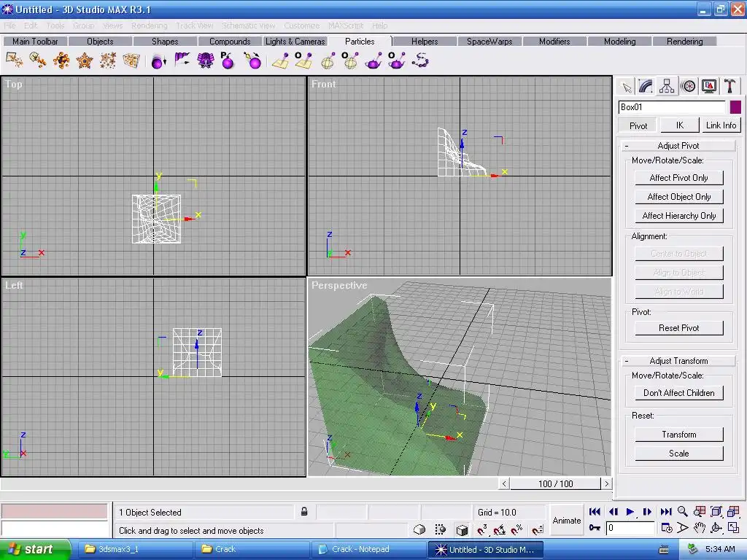
Task: Create a PBomb space warp icon
Action: pyautogui.click(x=228, y=61)
